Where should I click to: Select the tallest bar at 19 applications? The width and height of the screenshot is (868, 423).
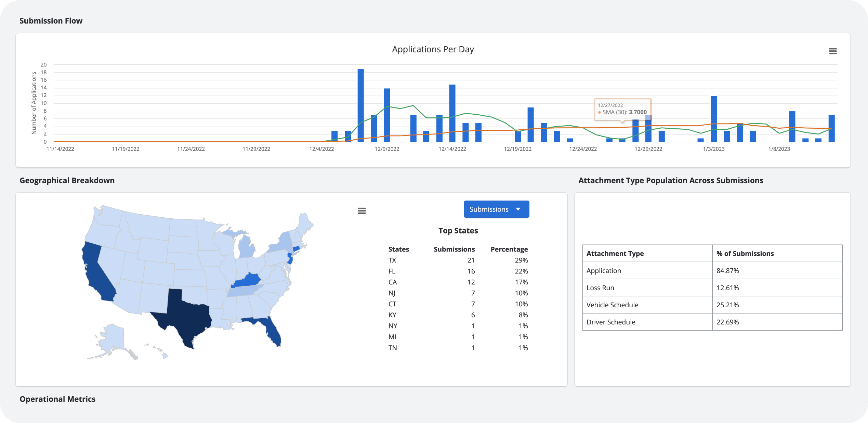coord(360,105)
